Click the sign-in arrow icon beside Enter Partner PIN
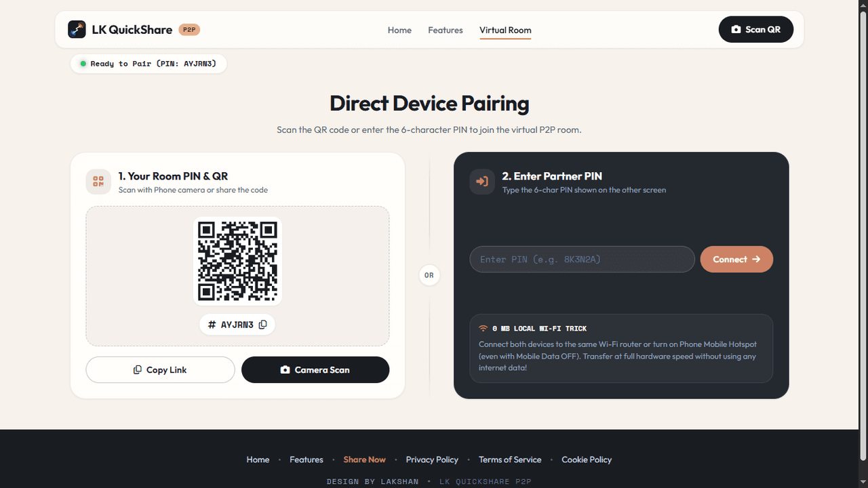Screen dimensions: 868x488 pyautogui.click(x=482, y=182)
